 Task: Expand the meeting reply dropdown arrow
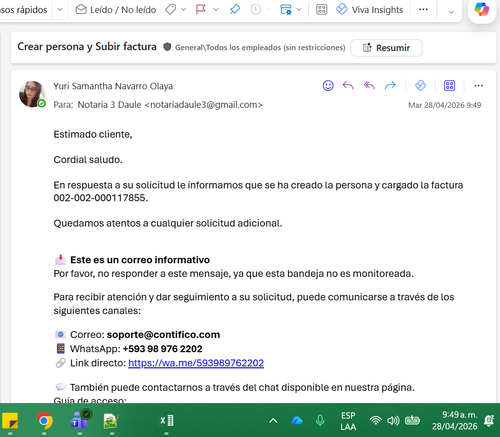(x=299, y=10)
